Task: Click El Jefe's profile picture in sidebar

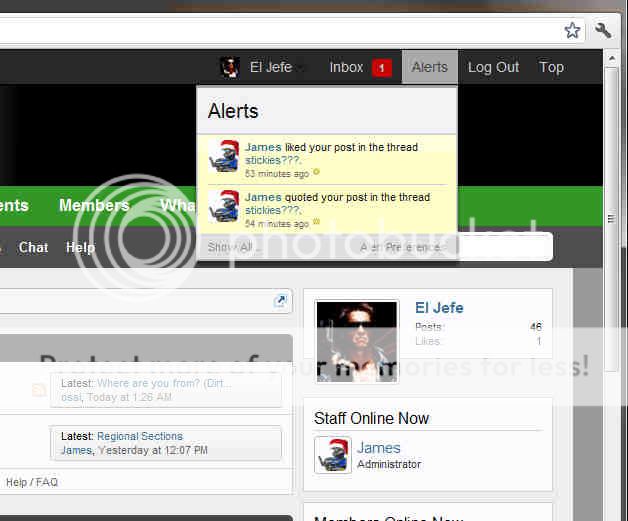Action: pos(357,341)
